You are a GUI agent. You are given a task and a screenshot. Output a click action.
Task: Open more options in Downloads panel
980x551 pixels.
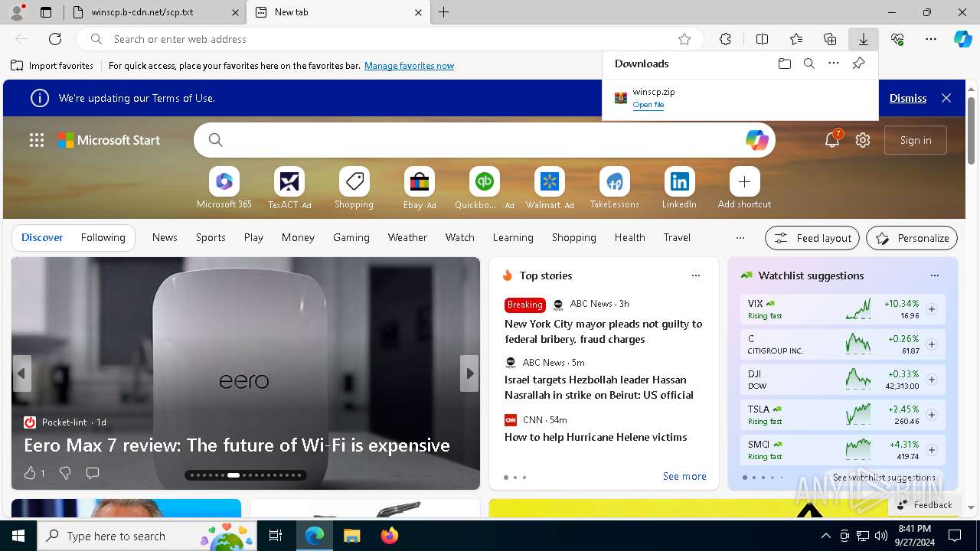[x=834, y=64]
